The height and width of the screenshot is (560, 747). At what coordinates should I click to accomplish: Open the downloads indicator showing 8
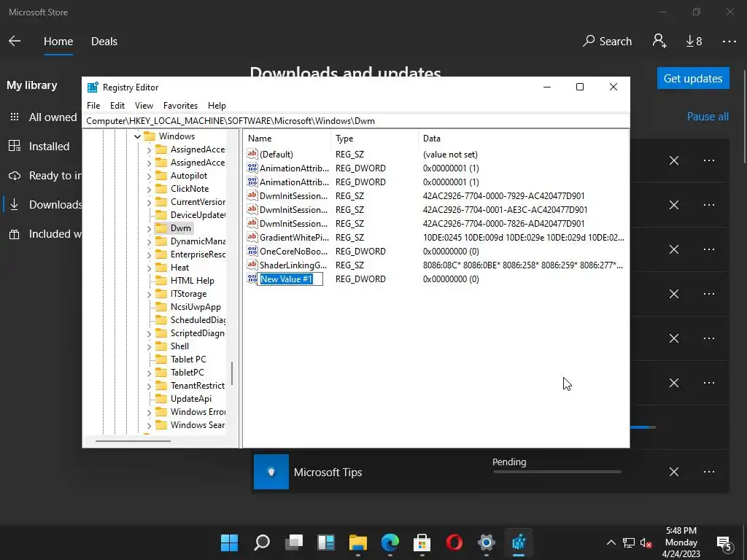pos(694,42)
